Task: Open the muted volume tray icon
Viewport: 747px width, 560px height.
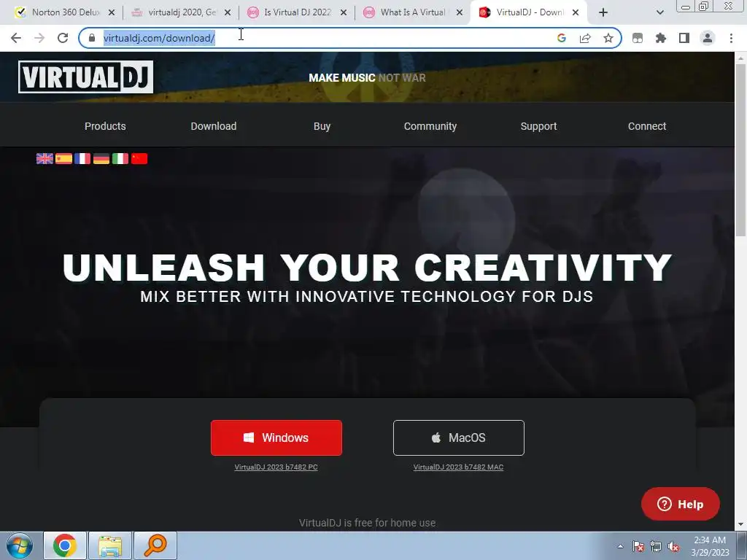Action: click(x=673, y=546)
